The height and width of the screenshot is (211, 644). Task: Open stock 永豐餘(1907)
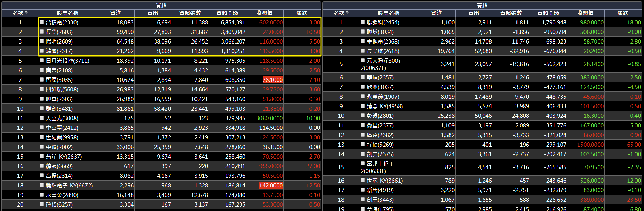[x=383, y=97]
